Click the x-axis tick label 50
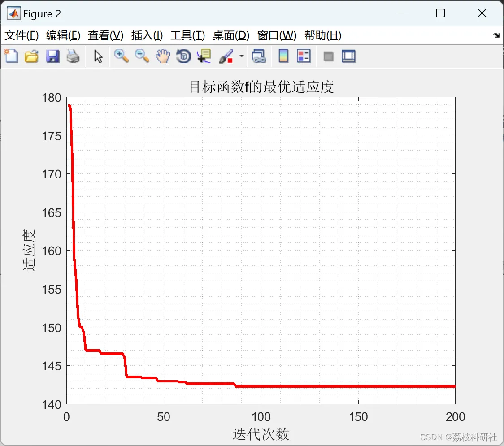This screenshot has width=504, height=446. pos(164,417)
